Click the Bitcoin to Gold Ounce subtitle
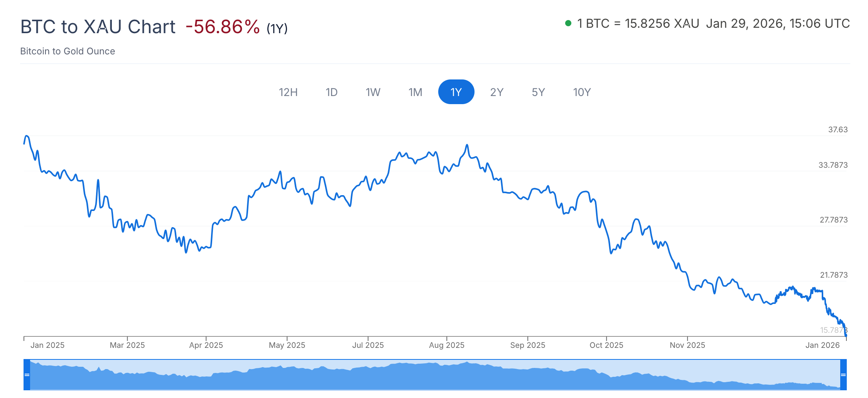The height and width of the screenshot is (398, 868). pos(68,51)
